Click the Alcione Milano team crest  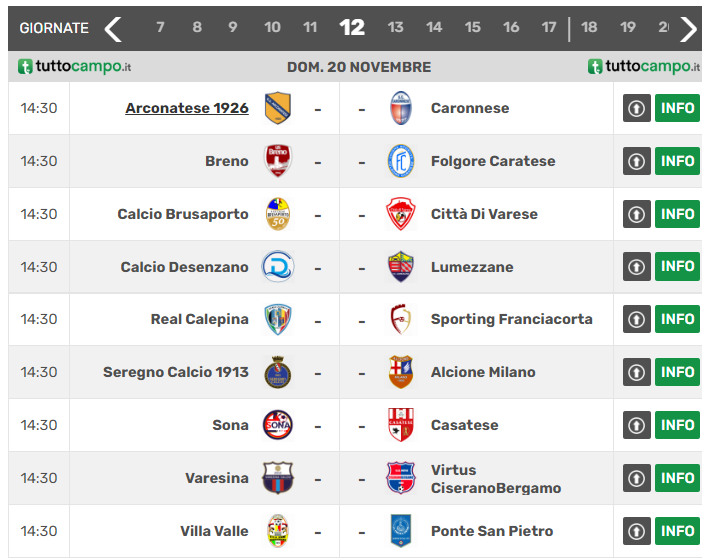pyautogui.click(x=400, y=372)
